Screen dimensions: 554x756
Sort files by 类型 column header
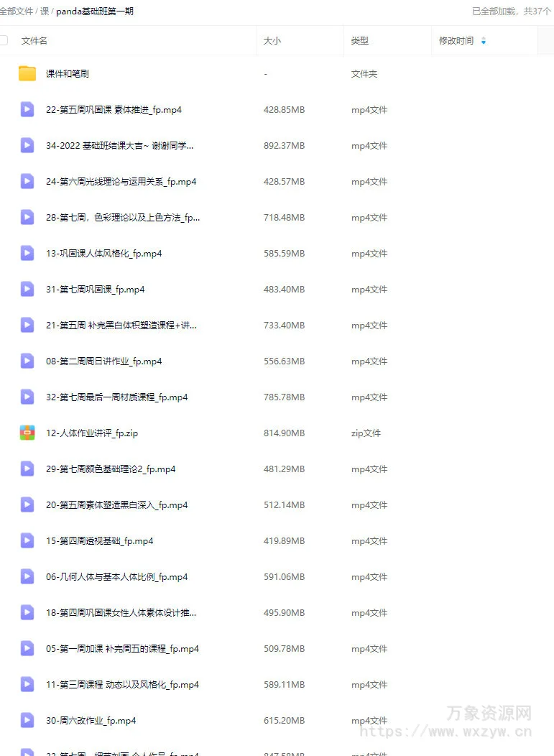[360, 41]
